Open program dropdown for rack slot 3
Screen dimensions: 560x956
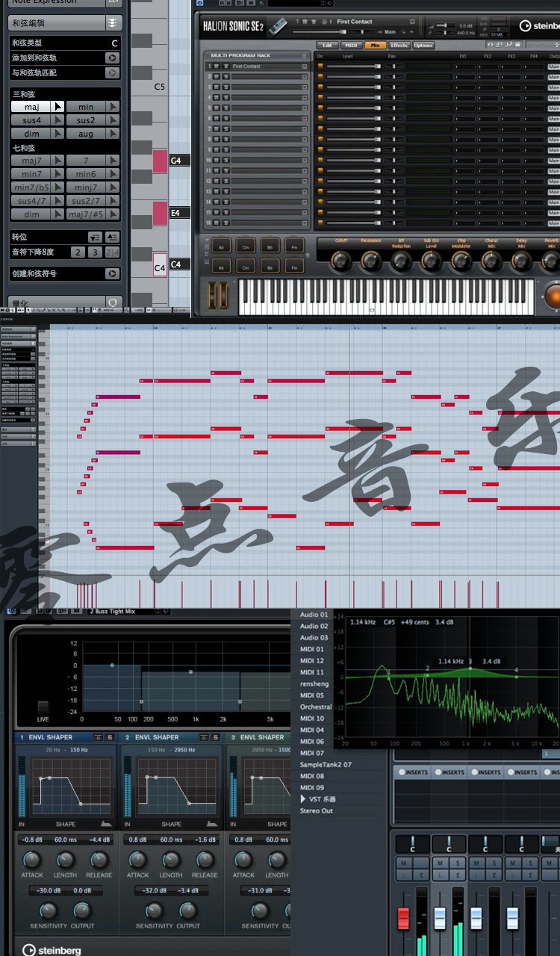coord(305,87)
